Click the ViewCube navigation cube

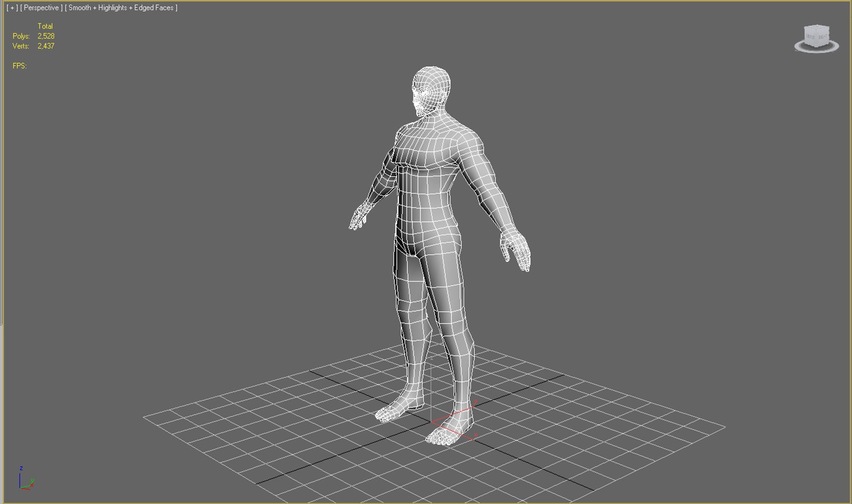(817, 36)
